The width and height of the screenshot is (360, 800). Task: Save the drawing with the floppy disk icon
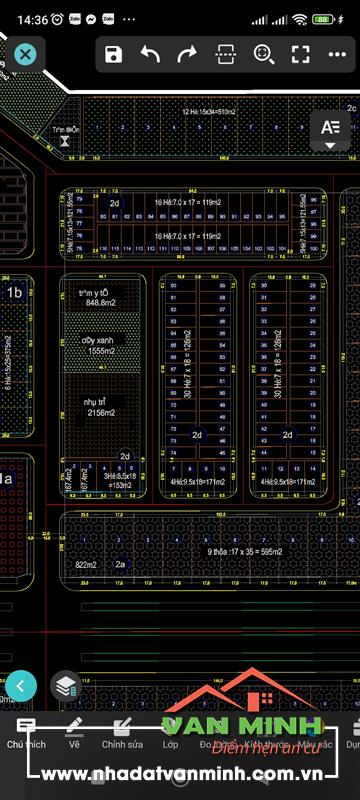tap(114, 54)
